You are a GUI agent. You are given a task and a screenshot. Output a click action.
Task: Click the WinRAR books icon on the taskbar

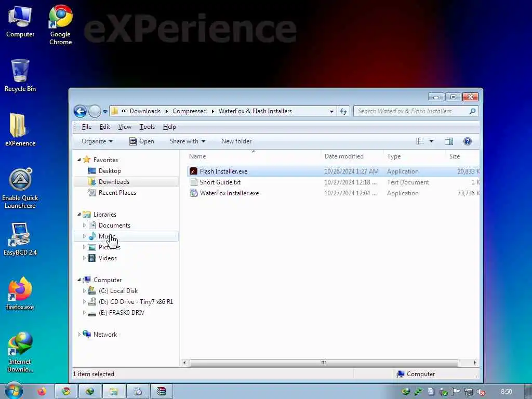(162, 392)
